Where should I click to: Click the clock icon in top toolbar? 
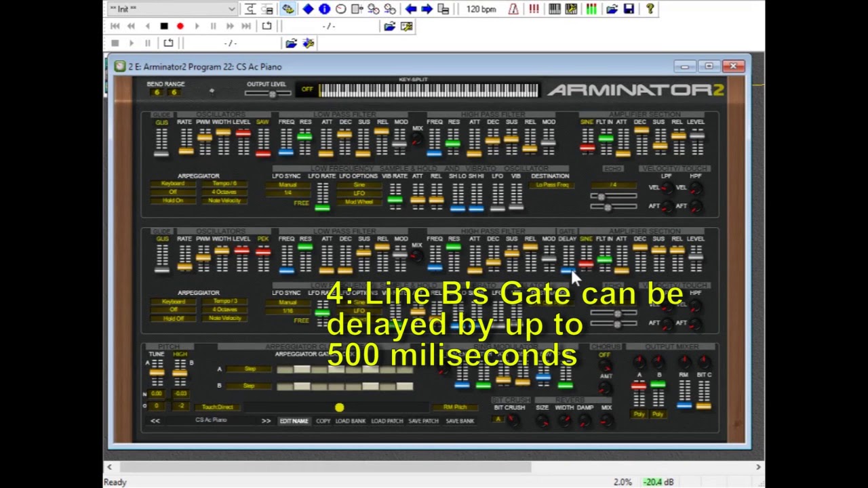pyautogui.click(x=340, y=9)
